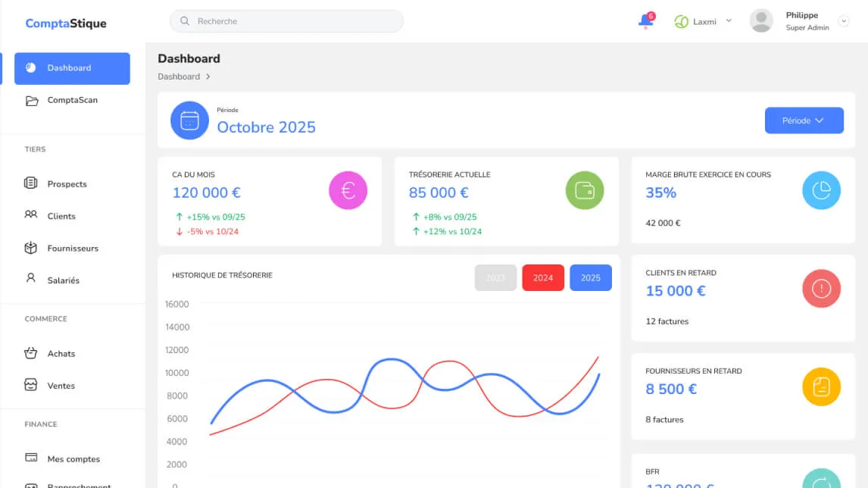Click the Octobre 2025 period title
This screenshot has width=868, height=488.
click(267, 127)
